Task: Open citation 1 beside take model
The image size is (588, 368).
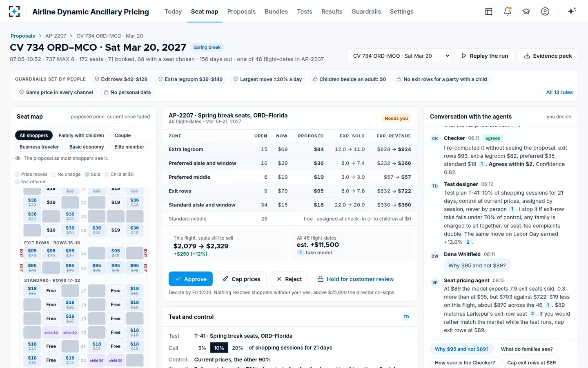Action: [301, 253]
